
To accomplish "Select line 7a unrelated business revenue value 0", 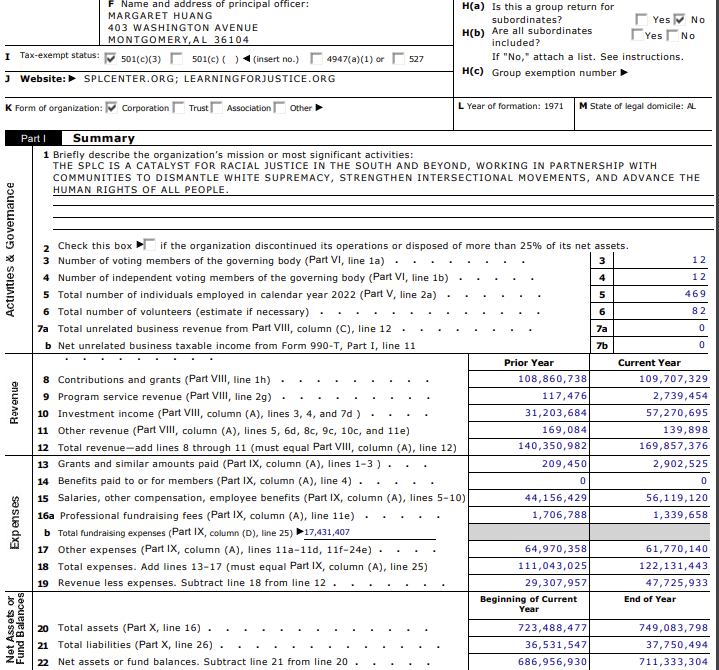I will click(702, 328).
